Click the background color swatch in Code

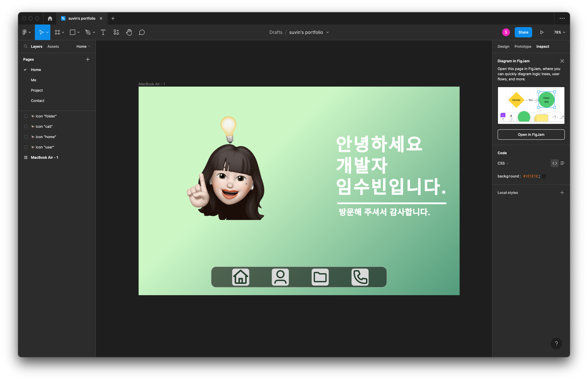pos(544,176)
